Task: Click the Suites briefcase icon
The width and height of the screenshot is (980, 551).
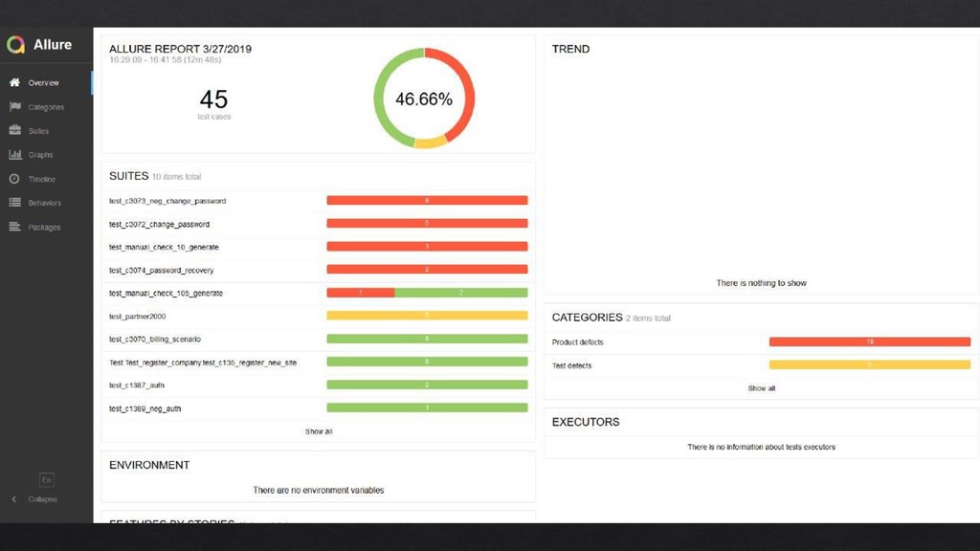Action: click(15, 130)
